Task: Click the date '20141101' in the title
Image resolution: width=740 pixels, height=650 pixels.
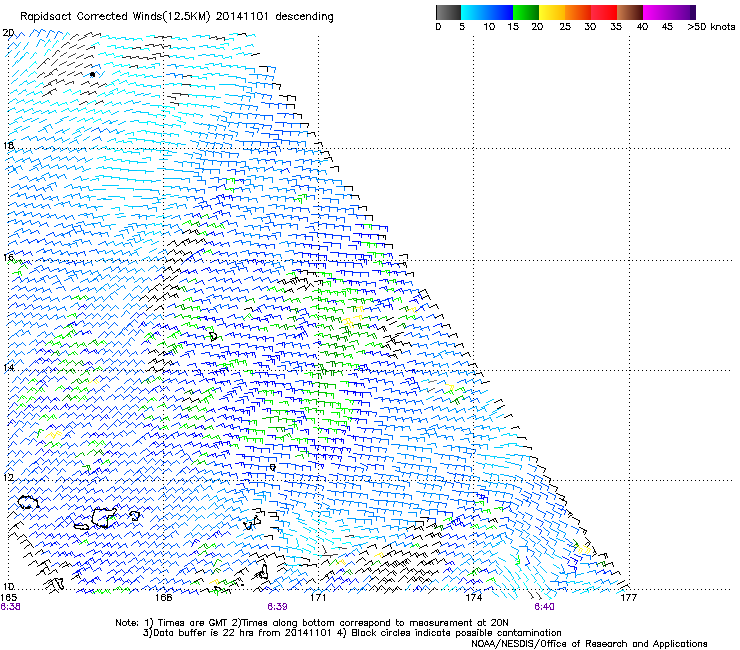Action: (x=242, y=17)
